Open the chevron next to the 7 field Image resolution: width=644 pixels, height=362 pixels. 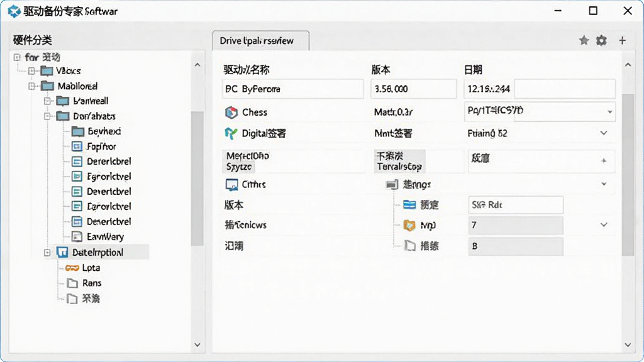click(604, 225)
